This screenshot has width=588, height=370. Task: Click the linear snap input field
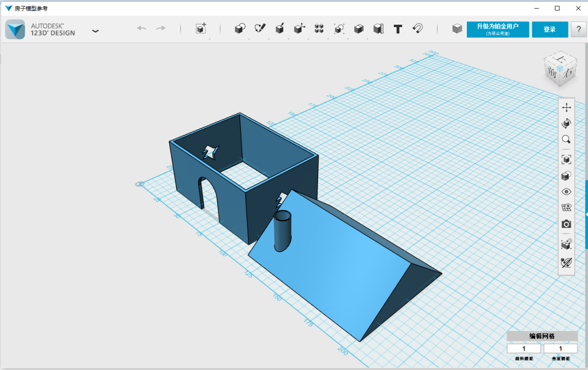[x=523, y=348]
